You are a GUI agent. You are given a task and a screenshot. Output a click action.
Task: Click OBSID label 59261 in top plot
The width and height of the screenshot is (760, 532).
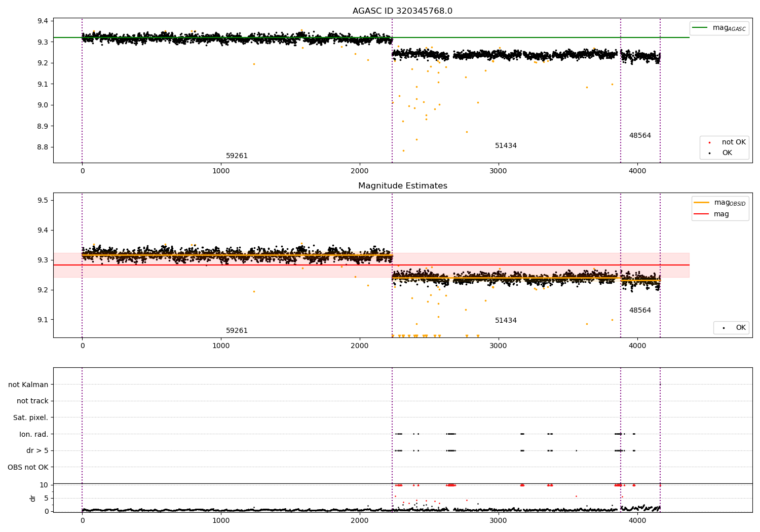tap(237, 156)
